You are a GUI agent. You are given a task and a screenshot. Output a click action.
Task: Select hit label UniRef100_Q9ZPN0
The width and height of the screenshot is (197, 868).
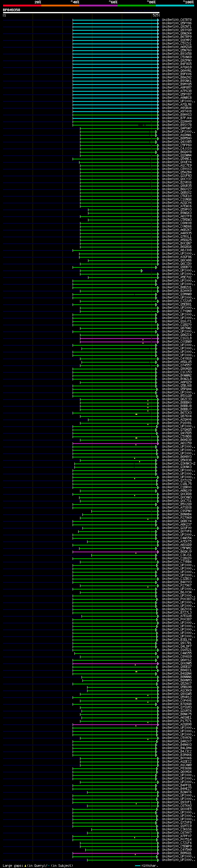click(x=177, y=60)
